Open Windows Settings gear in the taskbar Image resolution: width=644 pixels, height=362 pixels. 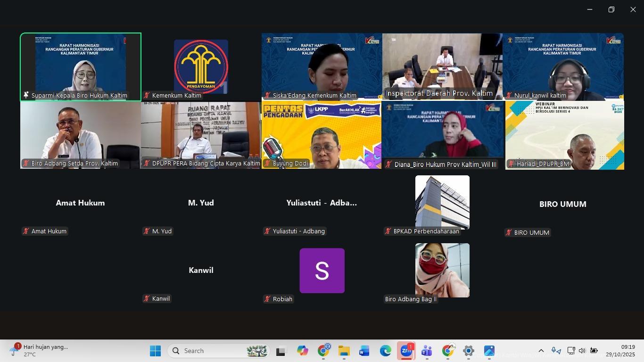point(468,351)
